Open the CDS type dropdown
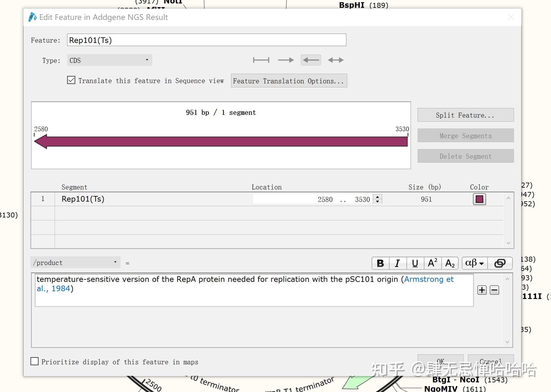 click(x=109, y=60)
